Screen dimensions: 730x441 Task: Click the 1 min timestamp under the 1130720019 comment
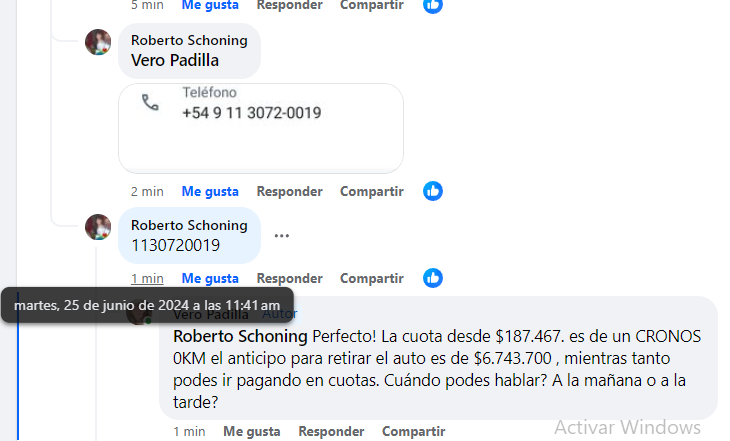click(x=147, y=278)
